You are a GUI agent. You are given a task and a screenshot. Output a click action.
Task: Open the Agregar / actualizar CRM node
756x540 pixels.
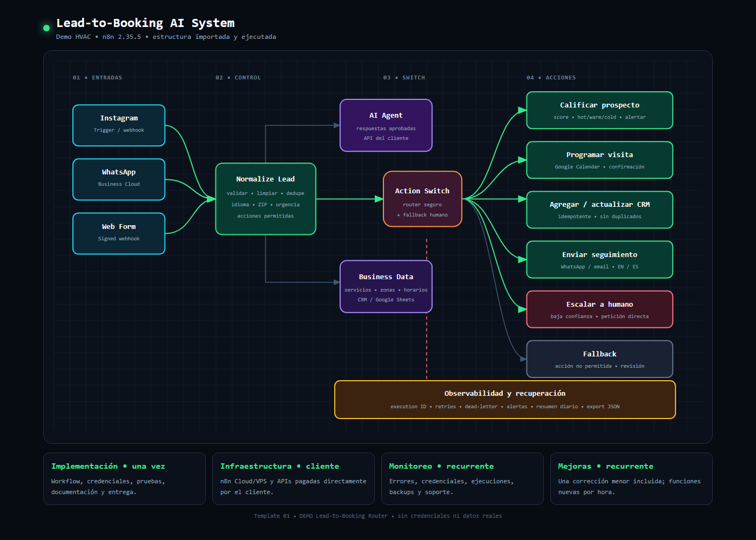pos(599,210)
